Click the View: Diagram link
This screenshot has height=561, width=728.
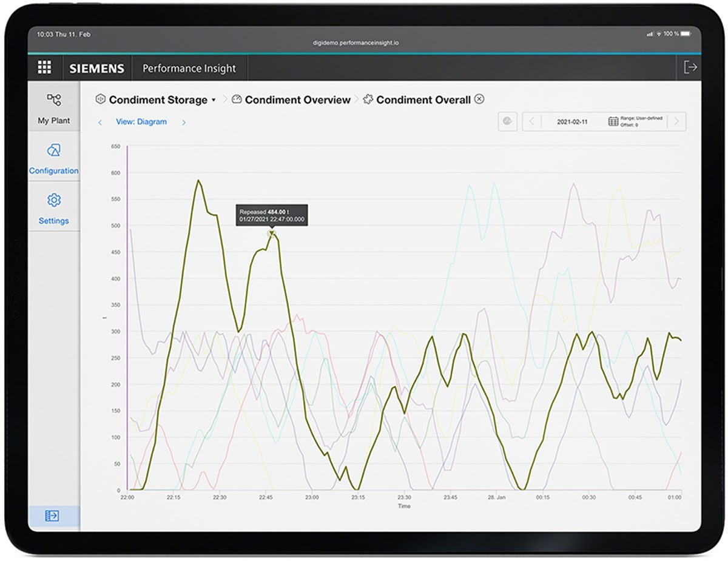click(141, 122)
